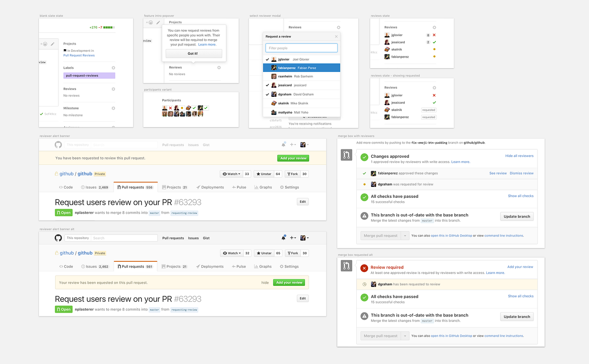Click the red Review required status icon
The height and width of the screenshot is (364, 589).
click(364, 268)
